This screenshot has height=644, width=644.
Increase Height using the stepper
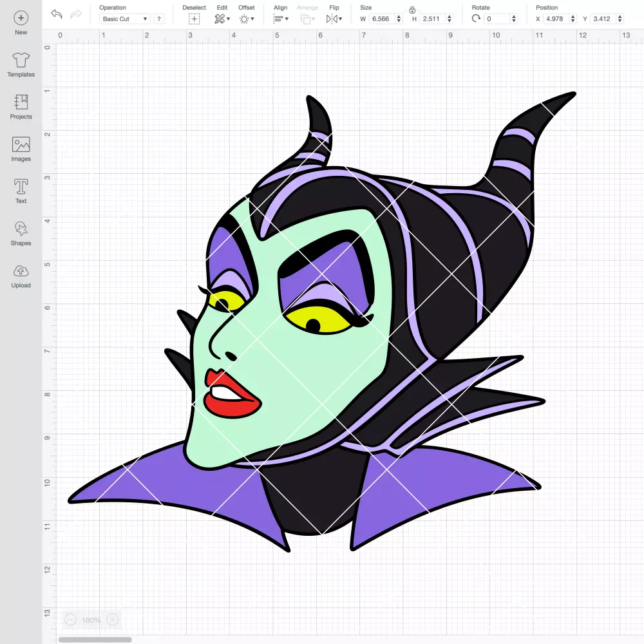(450, 17)
